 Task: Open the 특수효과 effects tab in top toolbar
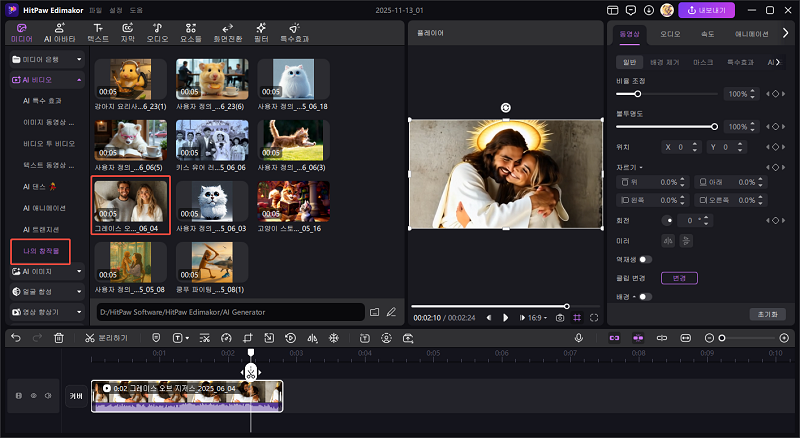click(294, 33)
